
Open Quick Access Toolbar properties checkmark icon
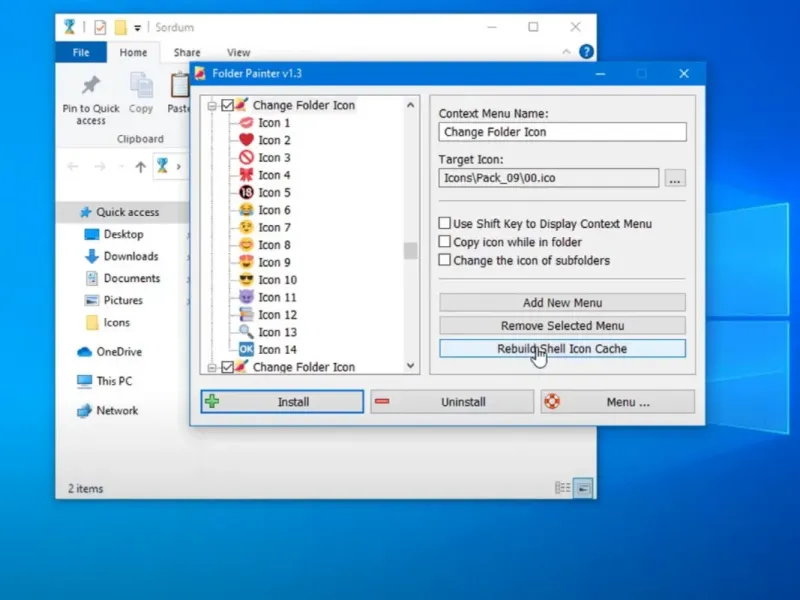100,27
